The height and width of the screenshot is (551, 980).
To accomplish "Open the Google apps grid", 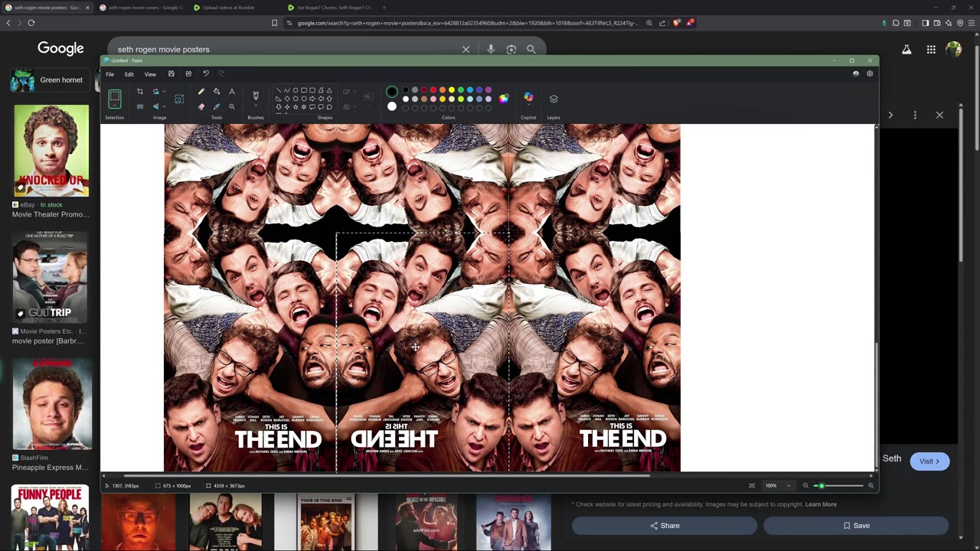I will (x=931, y=50).
